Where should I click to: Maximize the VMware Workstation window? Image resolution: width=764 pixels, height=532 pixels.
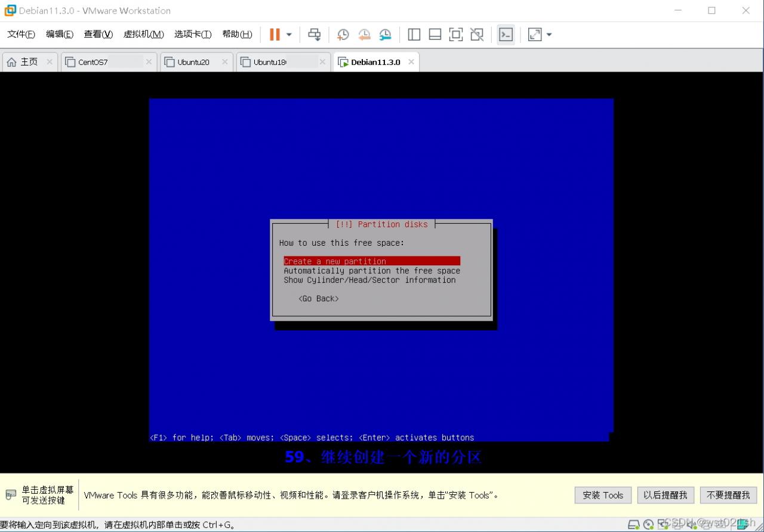(x=711, y=10)
